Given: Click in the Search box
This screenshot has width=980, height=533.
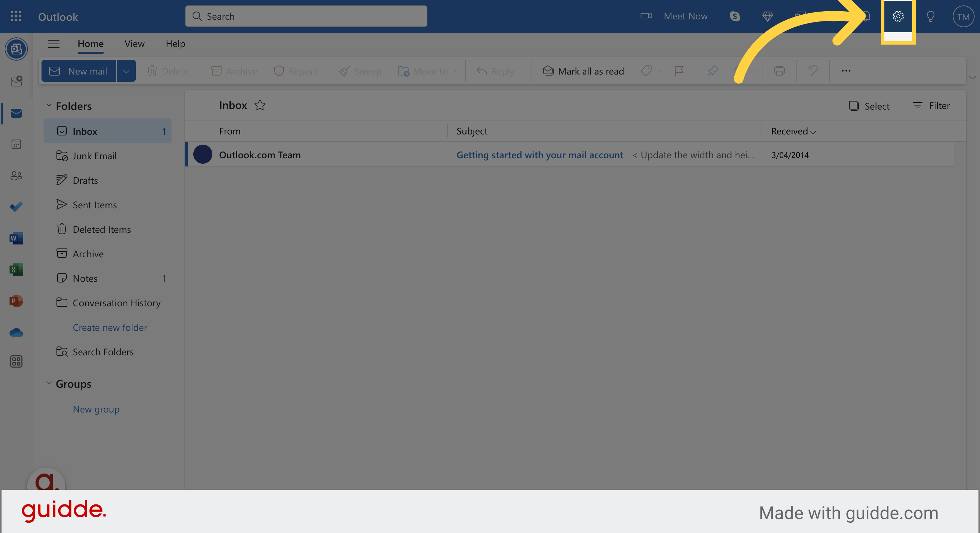Looking at the screenshot, I should (306, 16).
